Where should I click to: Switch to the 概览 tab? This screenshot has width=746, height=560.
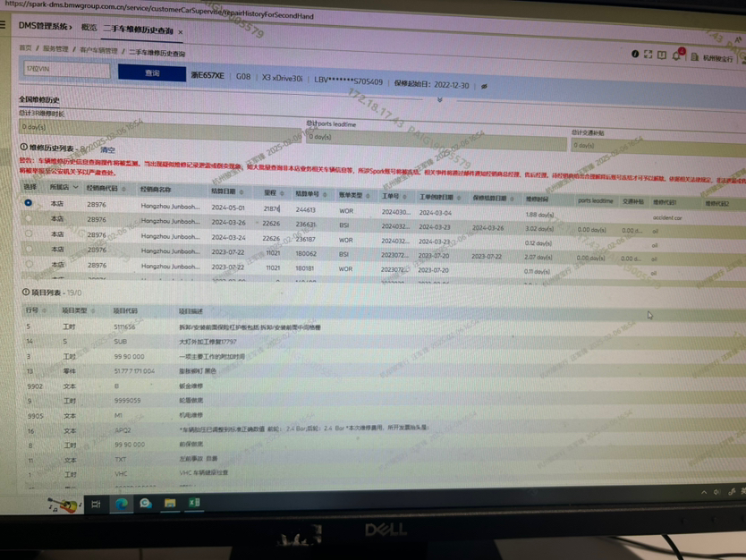(89, 28)
